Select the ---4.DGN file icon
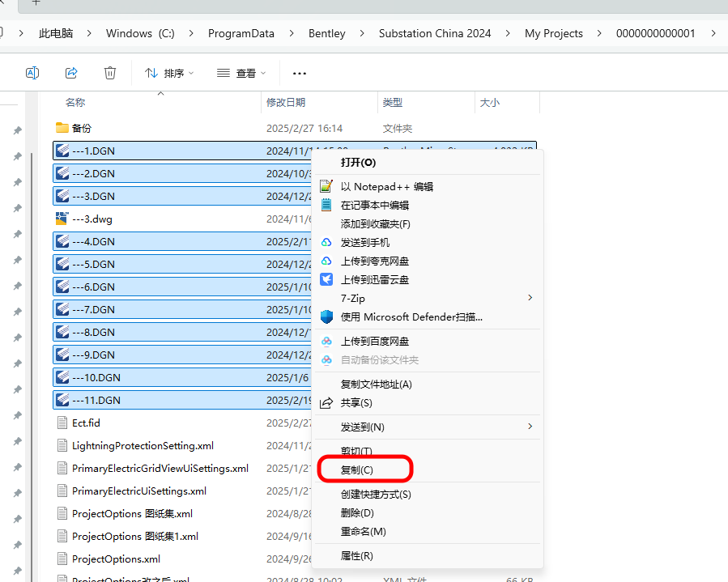The height and width of the screenshot is (582, 728). (x=62, y=241)
